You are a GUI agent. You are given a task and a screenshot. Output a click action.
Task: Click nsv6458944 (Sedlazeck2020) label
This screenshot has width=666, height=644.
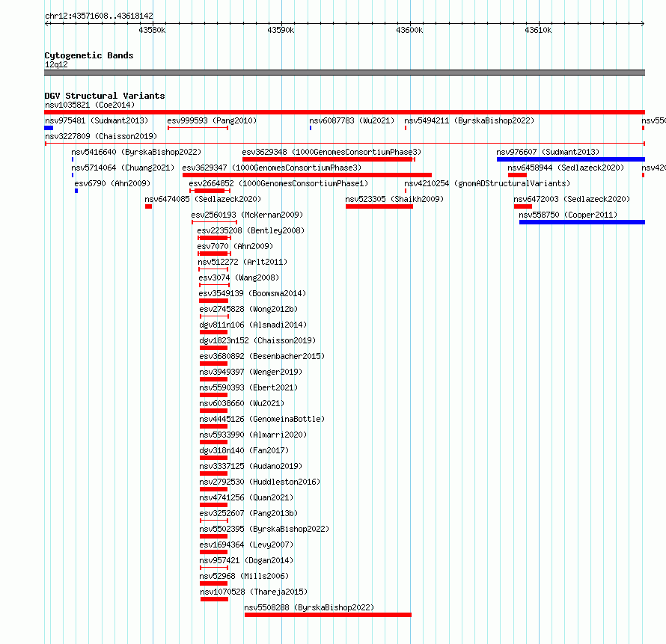566,168
